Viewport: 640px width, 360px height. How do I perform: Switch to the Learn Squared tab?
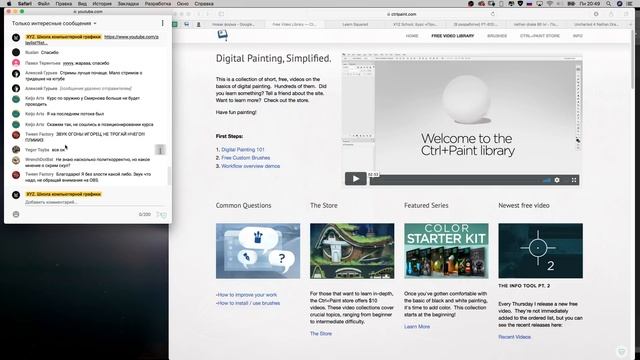click(x=355, y=24)
